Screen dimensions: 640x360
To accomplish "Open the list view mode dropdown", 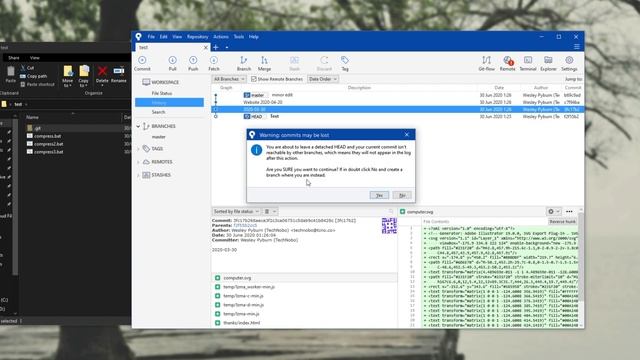I will 270,211.
